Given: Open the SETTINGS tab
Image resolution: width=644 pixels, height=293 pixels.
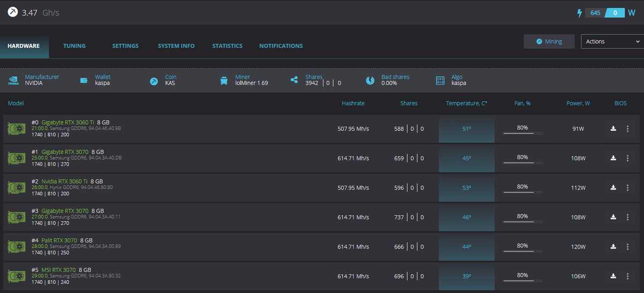Looking at the screenshot, I should click(125, 46).
